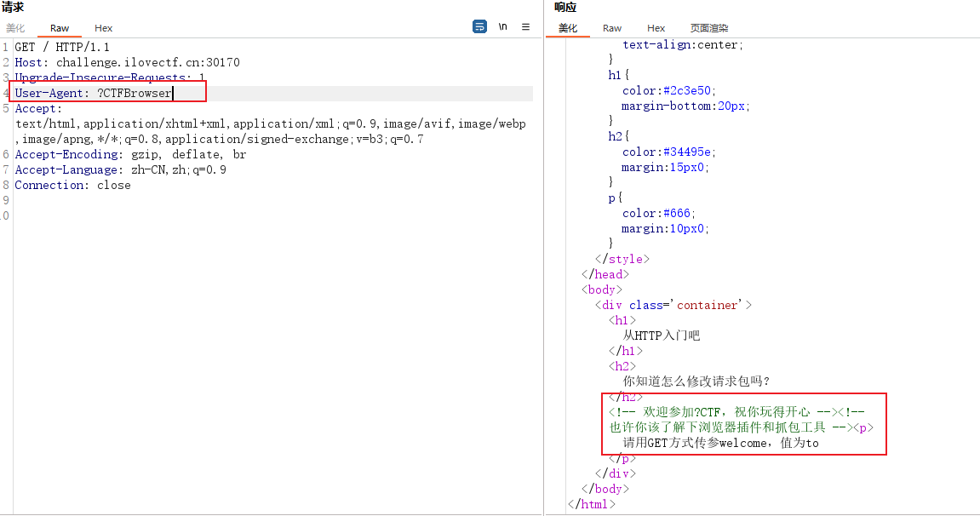Click the margin:10px0 line
Screen dimensions: 980x516
(665, 229)
